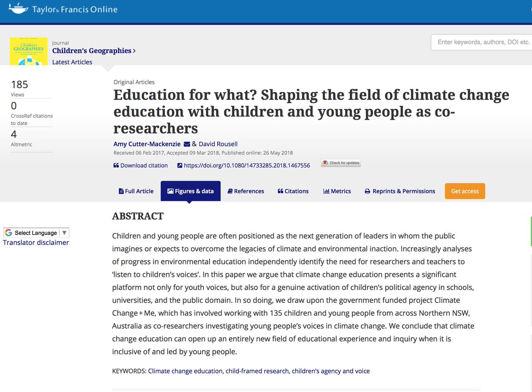532x392 pixels.
Task: Open Reprints & Permissions
Action: pyautogui.click(x=400, y=191)
